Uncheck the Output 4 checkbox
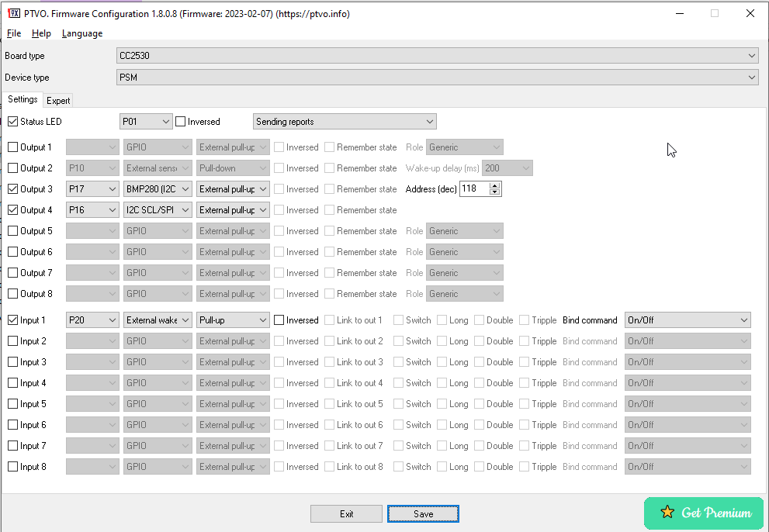 (12, 209)
